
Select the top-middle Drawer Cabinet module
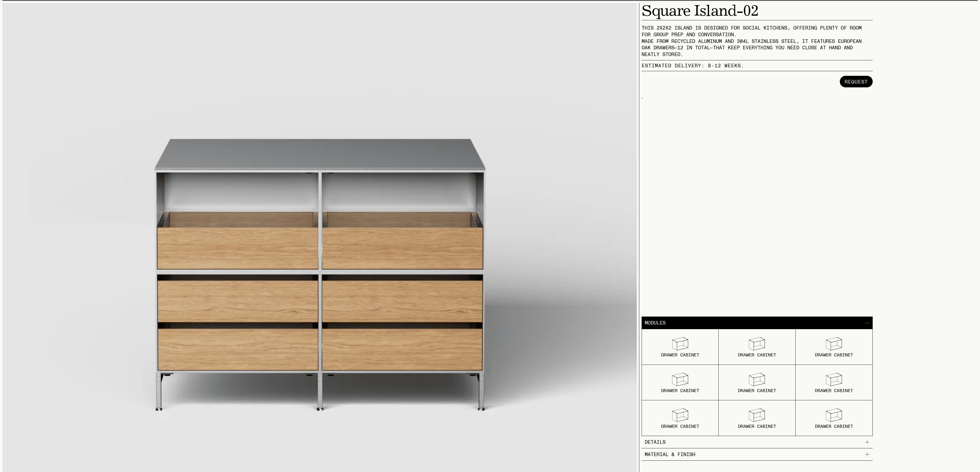point(757,347)
